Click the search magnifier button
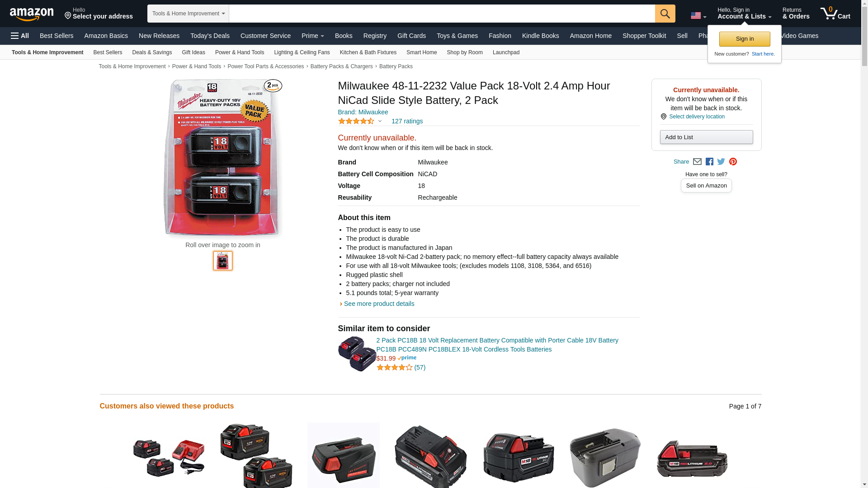The height and width of the screenshot is (488, 868). click(665, 14)
